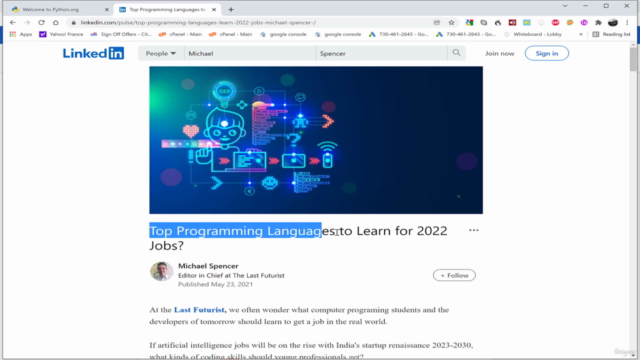Click the LinkedIn logo
The height and width of the screenshot is (360, 640).
tap(93, 53)
